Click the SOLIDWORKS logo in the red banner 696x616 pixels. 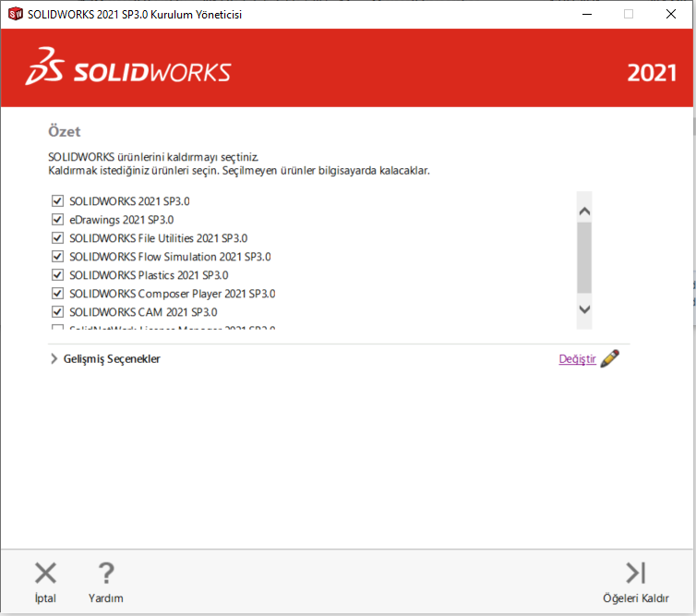[x=129, y=72]
